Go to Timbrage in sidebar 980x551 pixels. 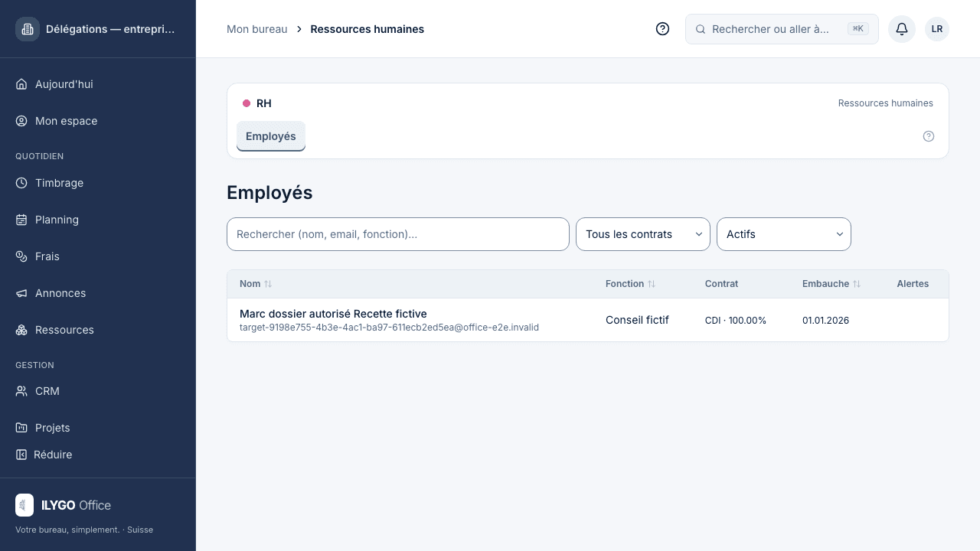click(98, 183)
